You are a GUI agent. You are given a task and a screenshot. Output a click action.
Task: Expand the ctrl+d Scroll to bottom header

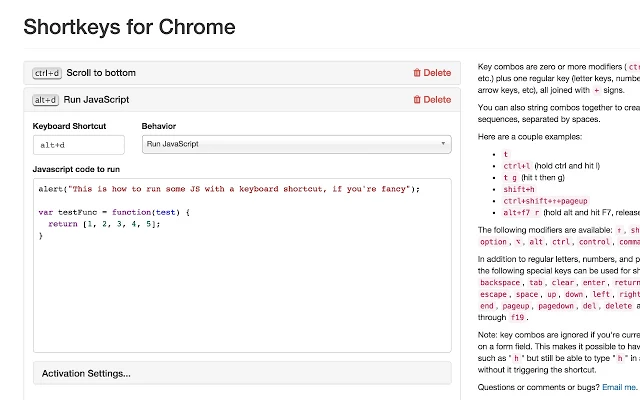click(x=242, y=73)
